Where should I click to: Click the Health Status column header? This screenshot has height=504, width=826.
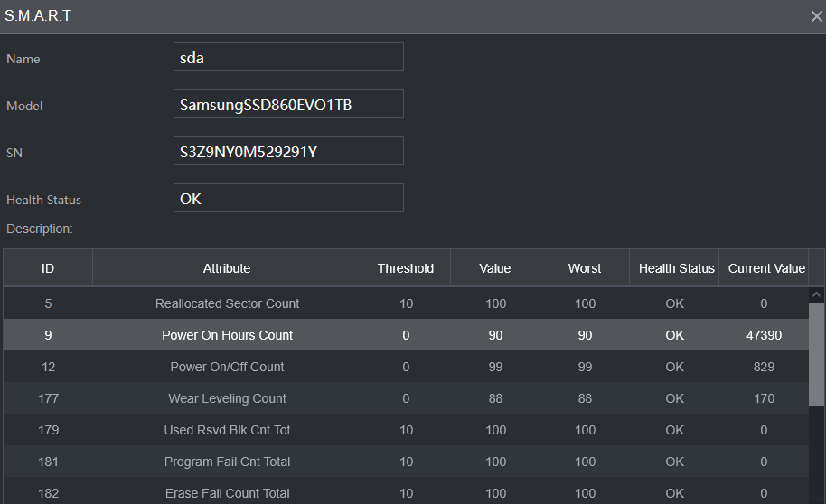[674, 268]
